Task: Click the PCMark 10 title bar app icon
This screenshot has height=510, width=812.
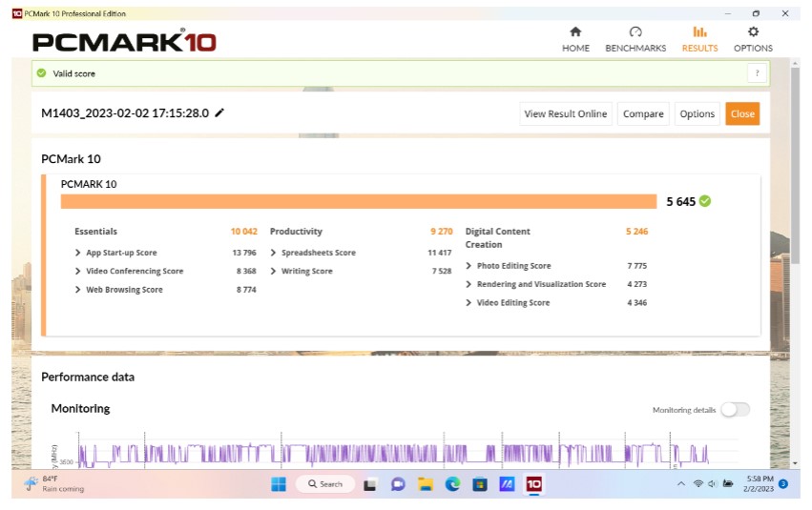Action: click(17, 13)
